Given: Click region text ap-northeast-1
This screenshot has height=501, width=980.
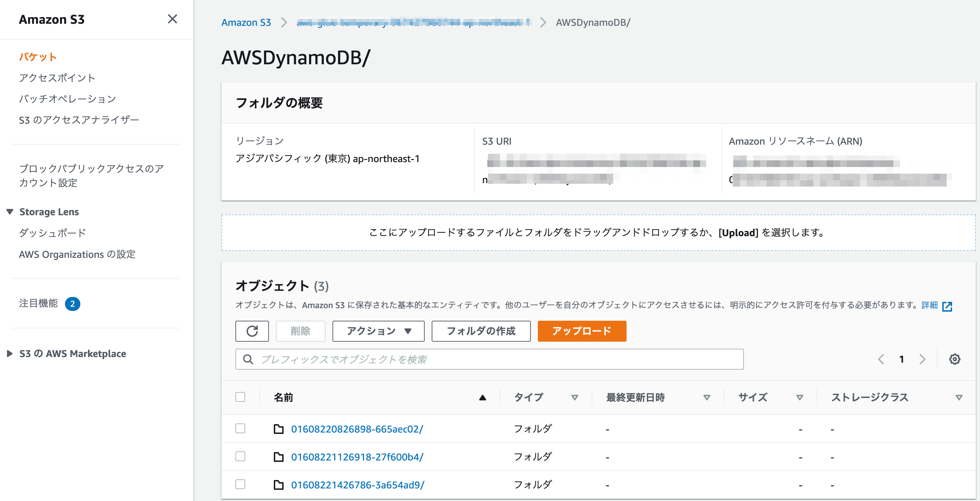Looking at the screenshot, I should click(x=386, y=158).
